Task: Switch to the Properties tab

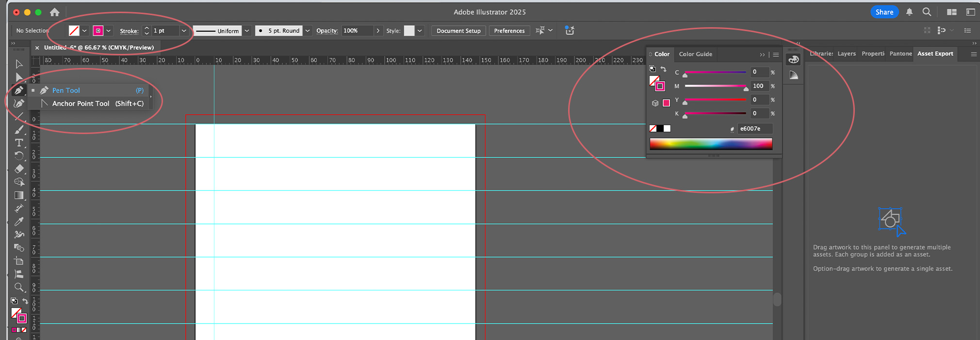Action: coord(873,54)
